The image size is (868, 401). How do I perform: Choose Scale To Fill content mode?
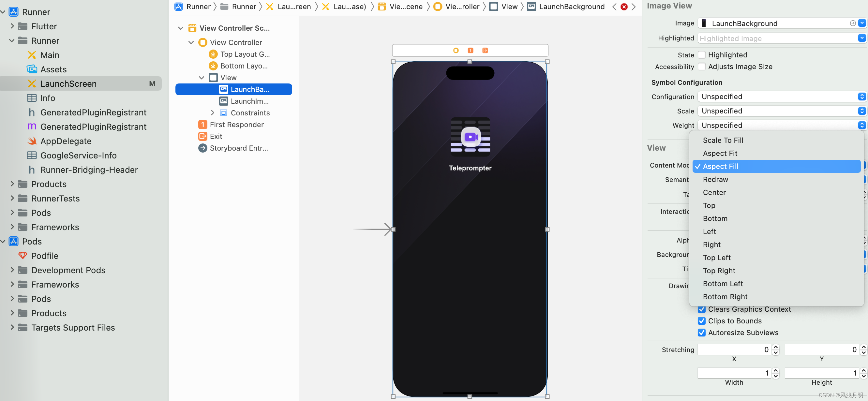click(723, 140)
